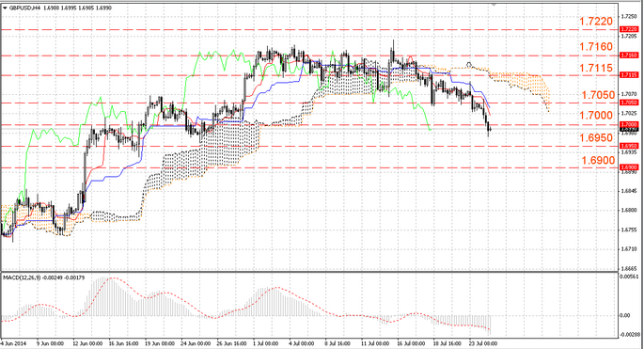Click the 23 Jul 00:00 time label
The image size is (644, 349).
tap(484, 343)
